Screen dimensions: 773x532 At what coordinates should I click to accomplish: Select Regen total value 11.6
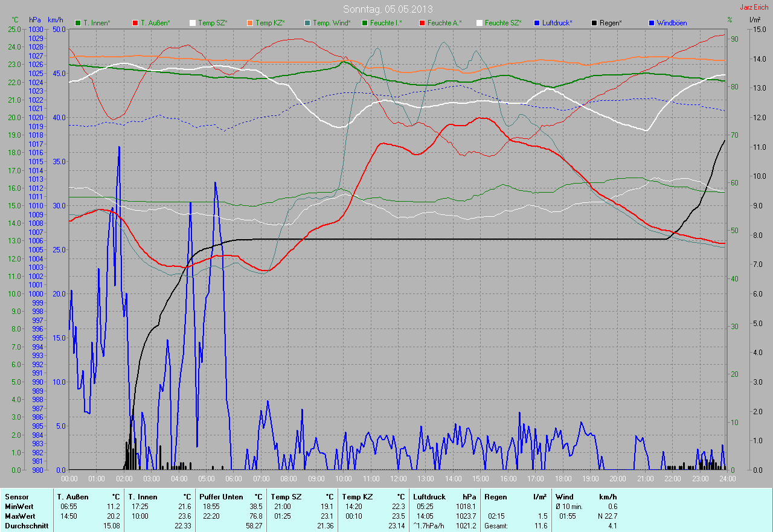point(542,526)
